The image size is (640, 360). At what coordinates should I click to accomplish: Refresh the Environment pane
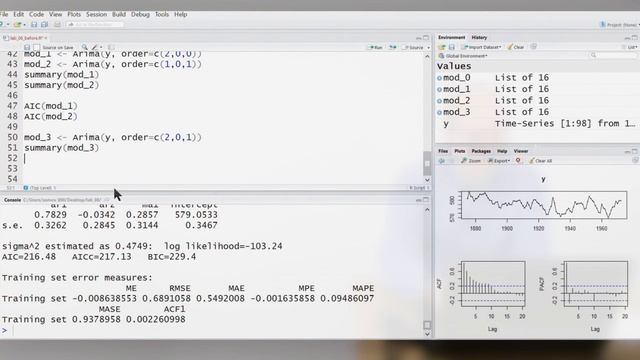[x=534, y=47]
